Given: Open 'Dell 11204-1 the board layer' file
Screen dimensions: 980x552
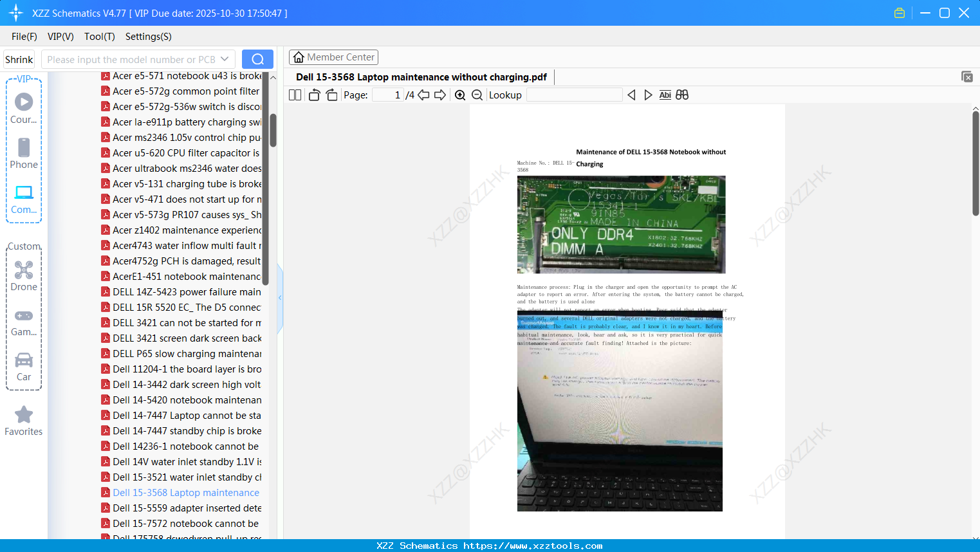Looking at the screenshot, I should [x=181, y=369].
